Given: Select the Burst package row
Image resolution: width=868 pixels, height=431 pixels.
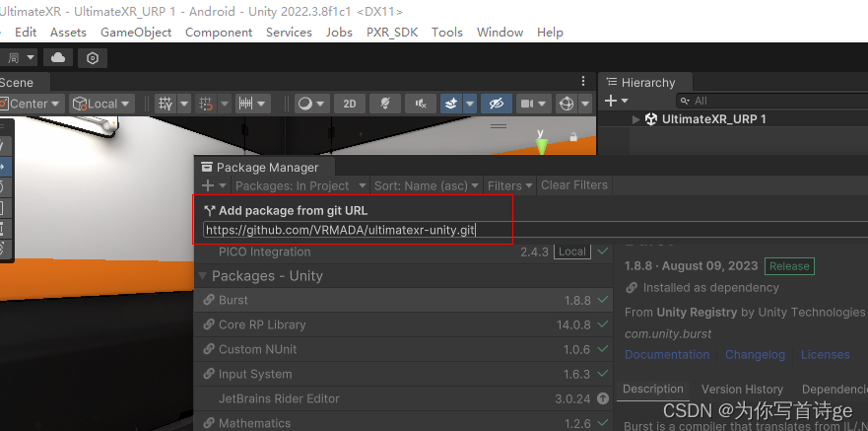Looking at the screenshot, I should click(x=404, y=300).
